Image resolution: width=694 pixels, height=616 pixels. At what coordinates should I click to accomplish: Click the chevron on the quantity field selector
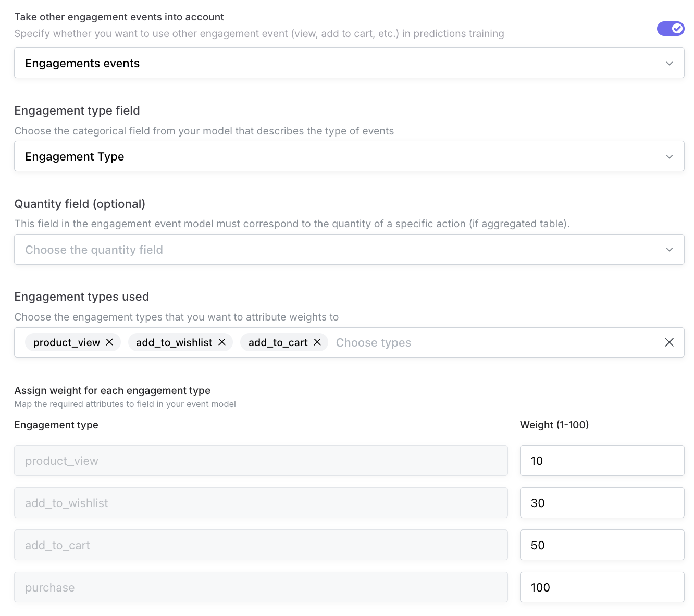(670, 250)
